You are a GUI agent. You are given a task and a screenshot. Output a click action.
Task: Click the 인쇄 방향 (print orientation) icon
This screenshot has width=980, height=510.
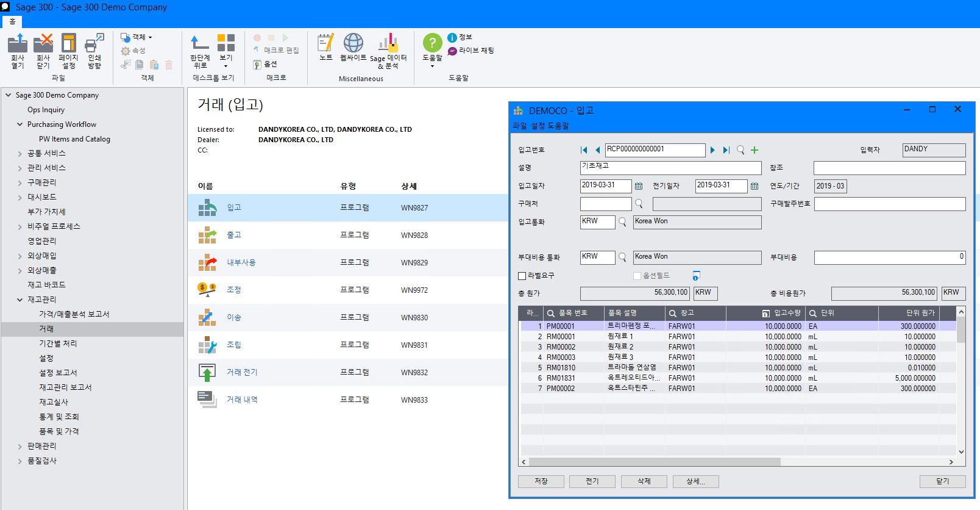[x=94, y=43]
